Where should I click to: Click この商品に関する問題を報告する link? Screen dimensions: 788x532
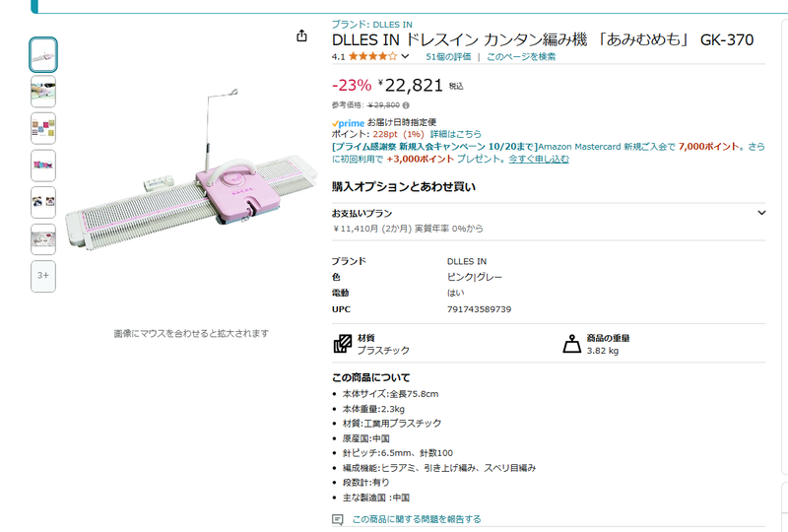[x=417, y=519]
